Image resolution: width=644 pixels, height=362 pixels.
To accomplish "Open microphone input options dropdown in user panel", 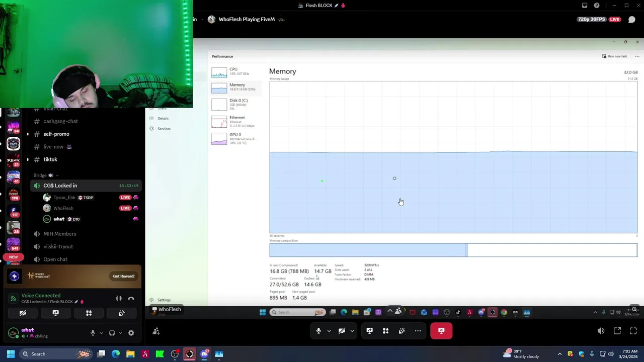I will click(101, 333).
